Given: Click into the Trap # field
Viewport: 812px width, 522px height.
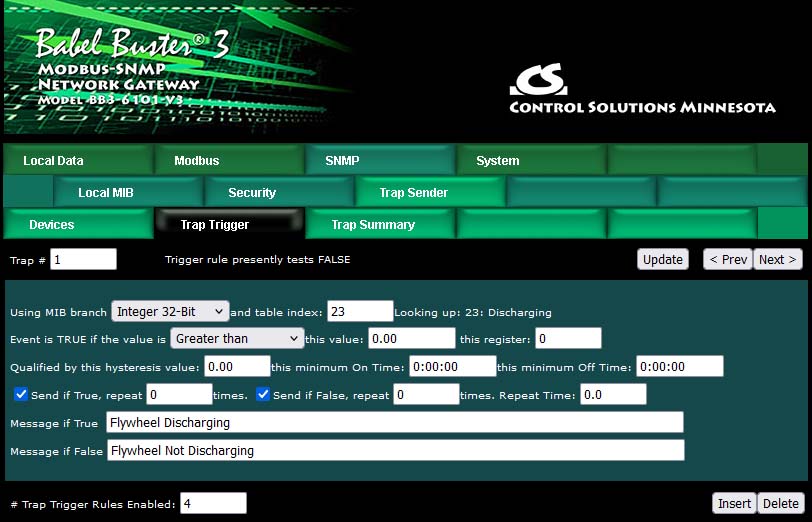Looking at the screenshot, I should click(83, 259).
